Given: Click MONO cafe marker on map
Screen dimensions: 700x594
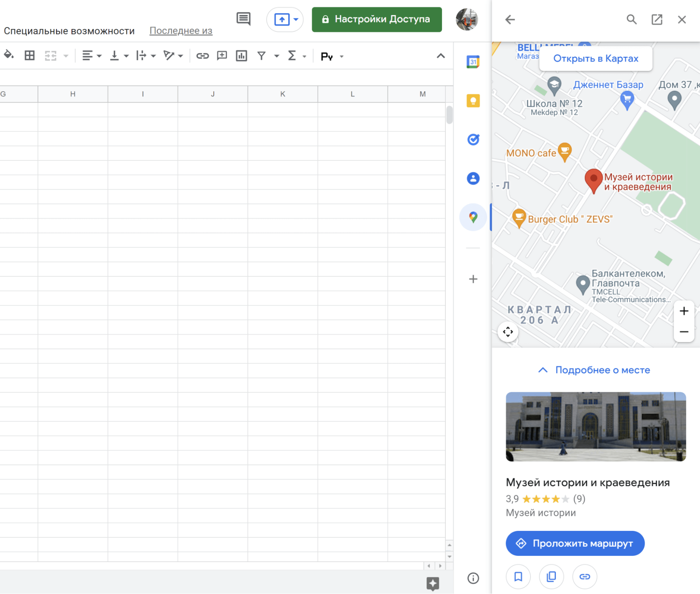Looking at the screenshot, I should point(564,152).
